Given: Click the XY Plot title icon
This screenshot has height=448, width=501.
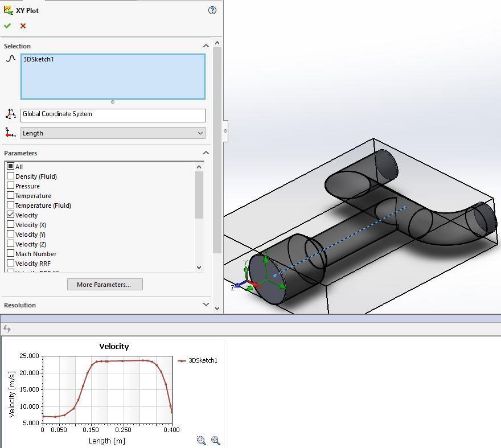Looking at the screenshot, I should pyautogui.click(x=9, y=10).
